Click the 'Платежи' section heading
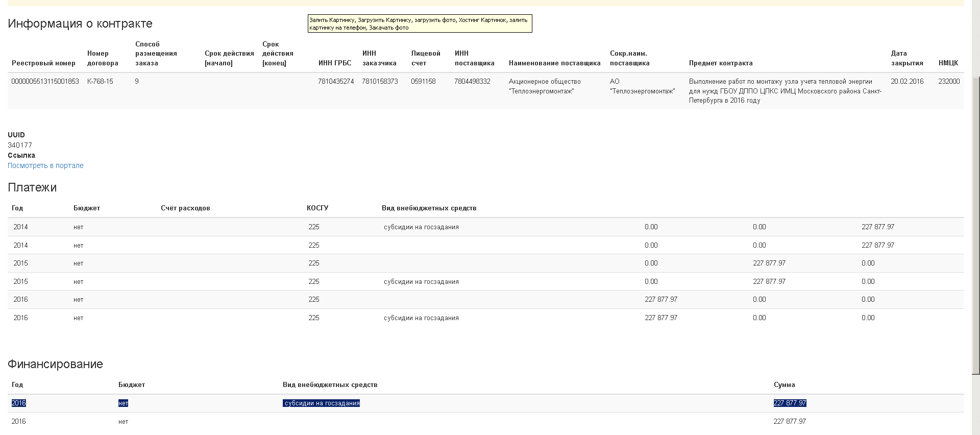 [x=32, y=187]
